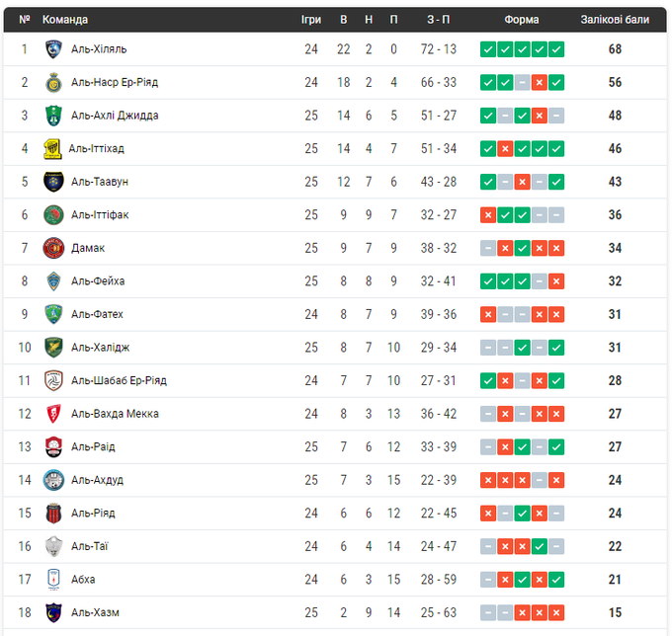
Task: Click the Форма column header
Action: point(522,20)
